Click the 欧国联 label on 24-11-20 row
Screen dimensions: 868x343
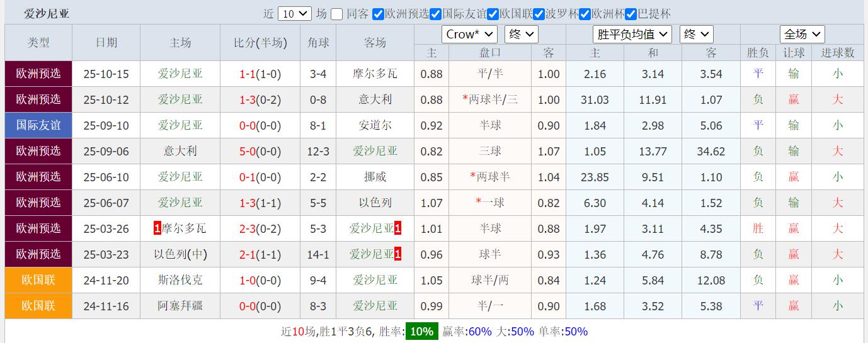point(38,281)
